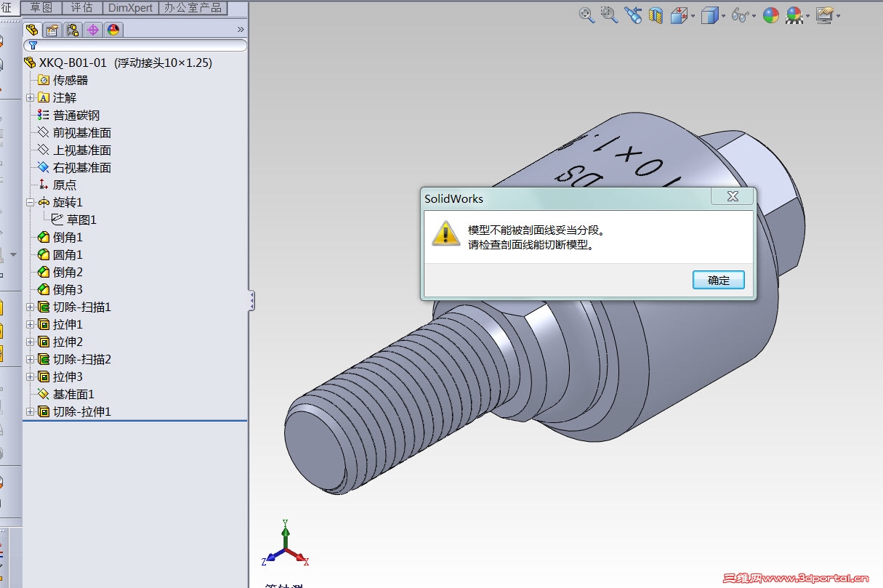Viewport: 883px width, 588px height.
Task: Click the 确定 button in SolidWorks dialog
Action: [x=718, y=280]
